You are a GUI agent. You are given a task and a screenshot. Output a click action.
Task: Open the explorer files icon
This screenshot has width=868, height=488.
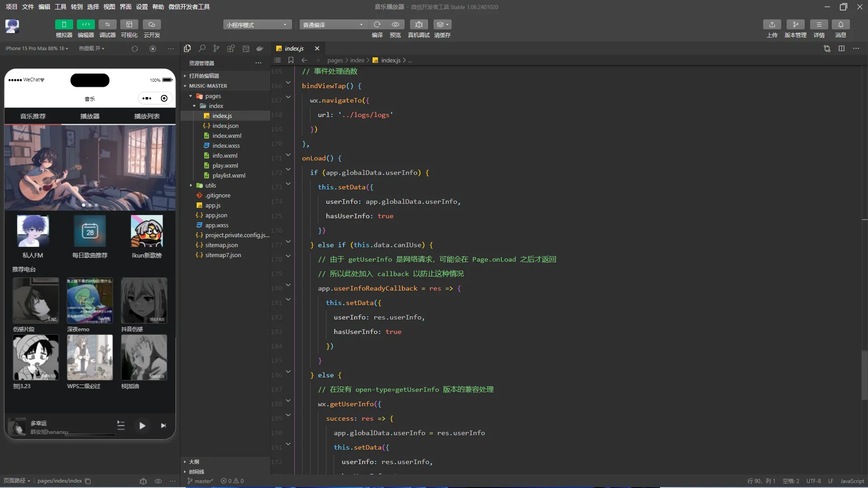click(x=187, y=48)
